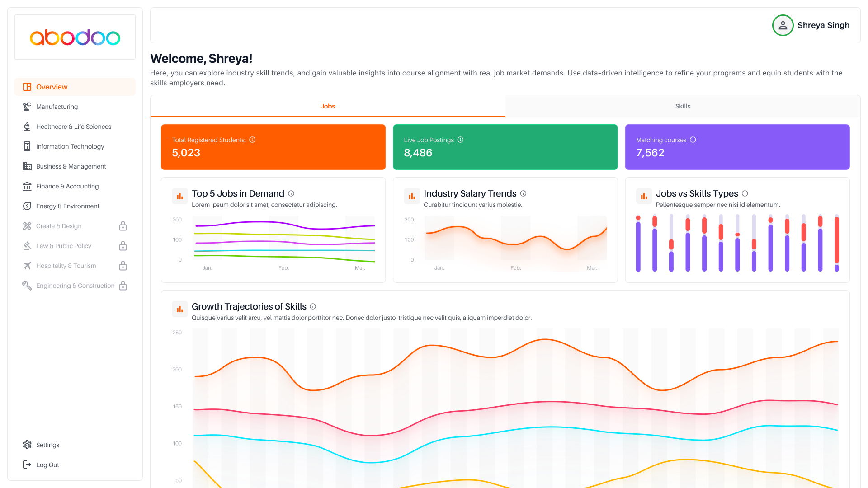Click the "Welcome, Shreya!" heading

click(x=201, y=59)
